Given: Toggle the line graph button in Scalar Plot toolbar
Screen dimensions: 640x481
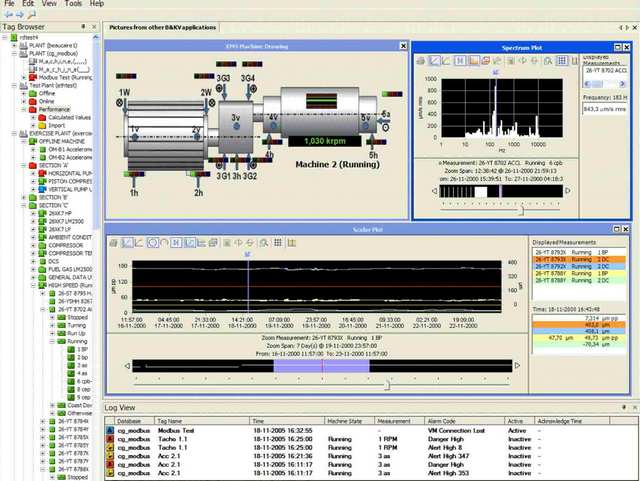Looking at the screenshot, I should pyautogui.click(x=127, y=243).
